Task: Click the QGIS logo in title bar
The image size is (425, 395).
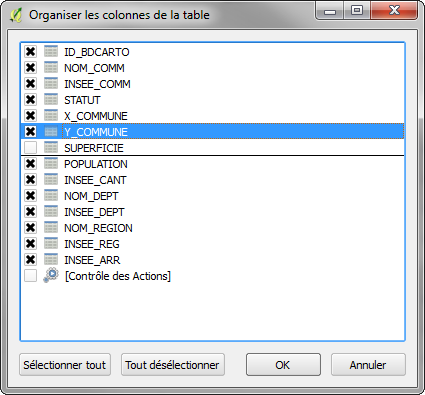Action: [16, 15]
